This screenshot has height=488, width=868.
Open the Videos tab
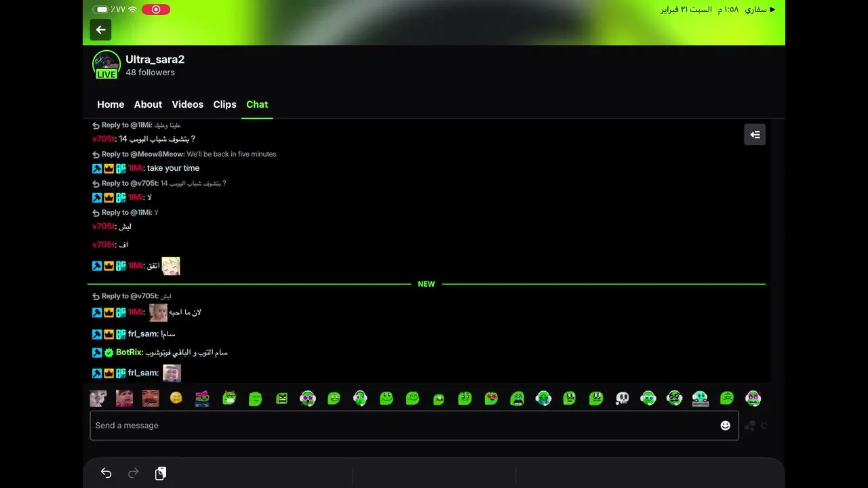click(187, 104)
